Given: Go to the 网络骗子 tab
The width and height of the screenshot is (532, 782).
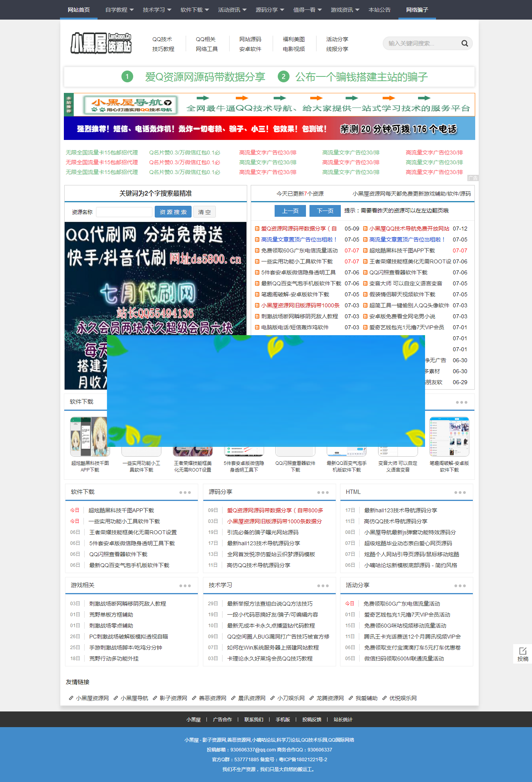Looking at the screenshot, I should [417, 10].
